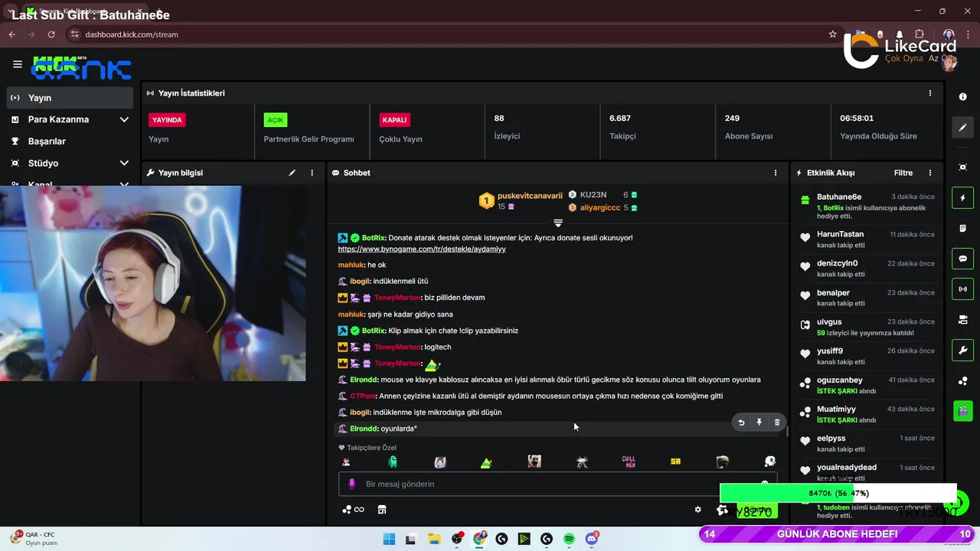Click the YAYINDA live status badge

[x=167, y=120]
